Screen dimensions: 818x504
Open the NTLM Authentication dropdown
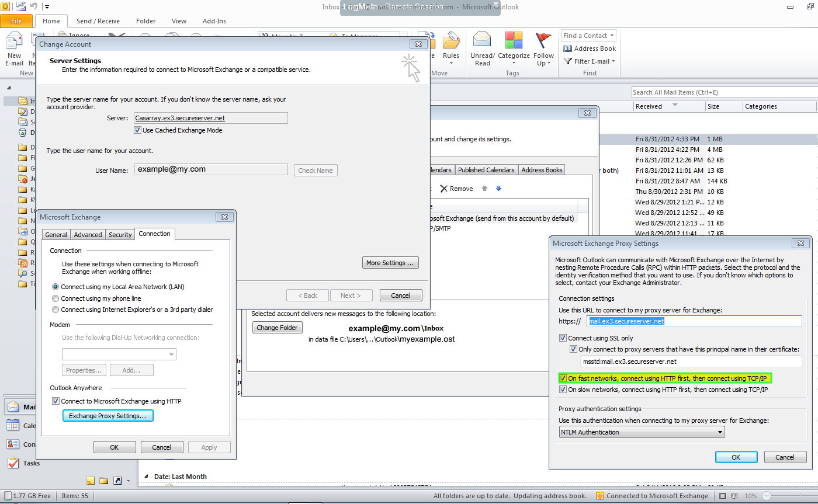(x=642, y=432)
